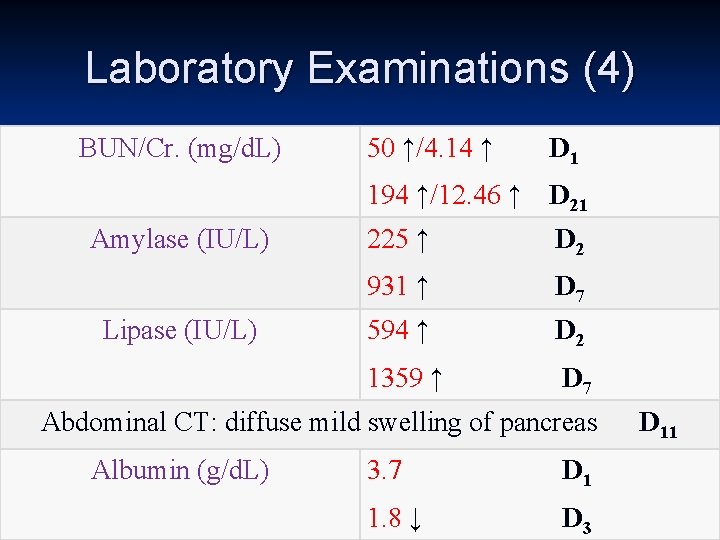Viewport: 720px width, 540px height.
Task: Click the up arrow next to 225
Action: (x=422, y=241)
